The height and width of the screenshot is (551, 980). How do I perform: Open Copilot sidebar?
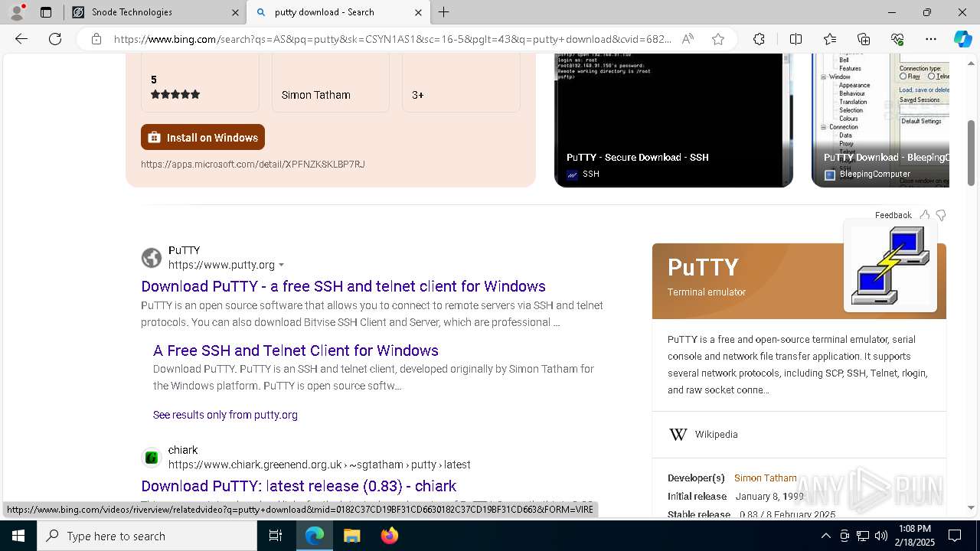pyautogui.click(x=962, y=39)
